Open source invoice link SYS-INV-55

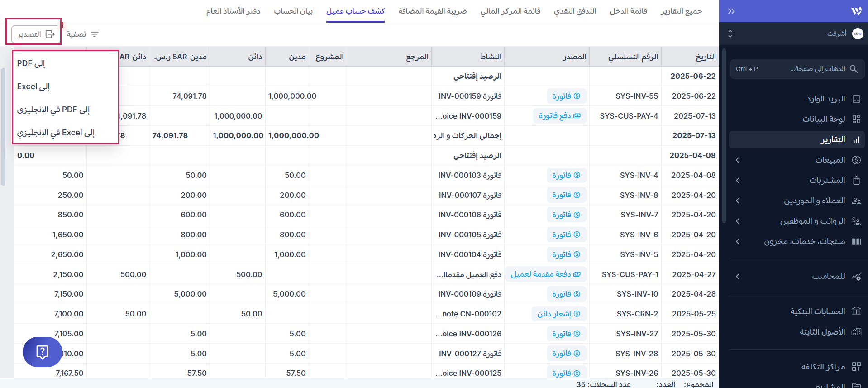point(566,96)
